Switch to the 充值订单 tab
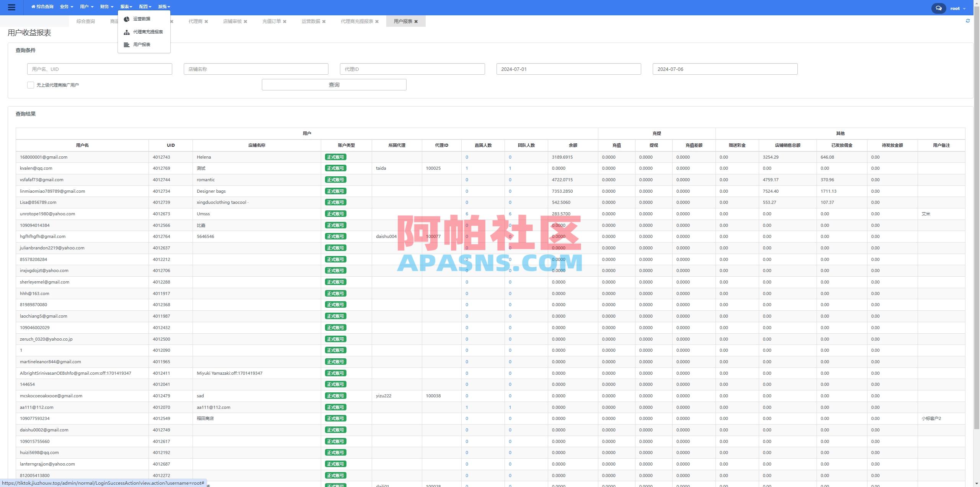 [271, 21]
